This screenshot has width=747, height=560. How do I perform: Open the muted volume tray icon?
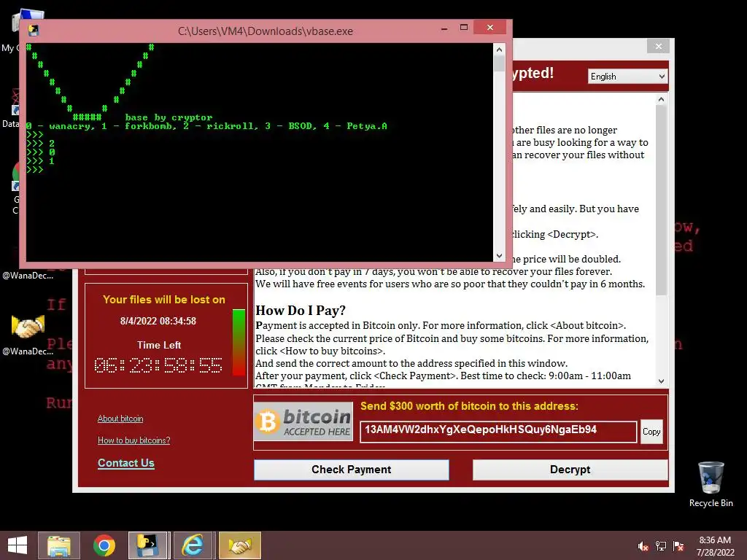click(x=643, y=546)
